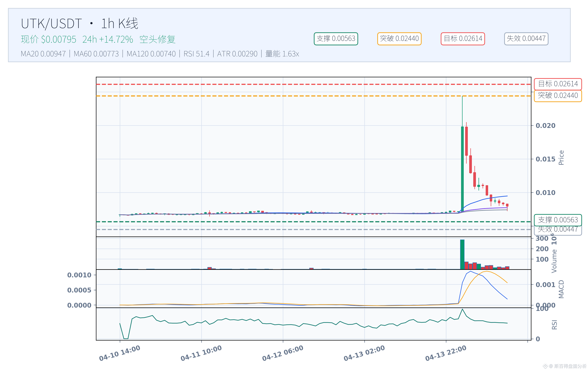The width and height of the screenshot is (588, 371).
Task: Click the RSI 51.4 indicator value
Action: pos(197,54)
